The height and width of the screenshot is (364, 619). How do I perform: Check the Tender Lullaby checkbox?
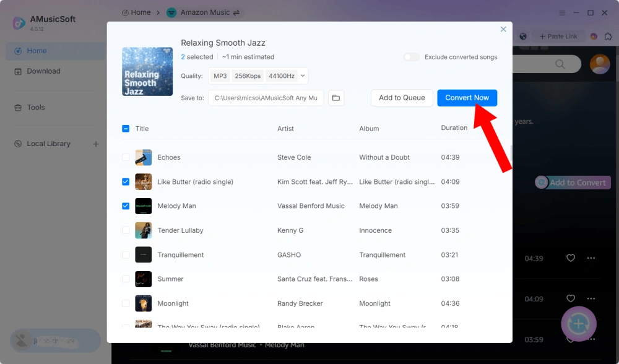126,230
